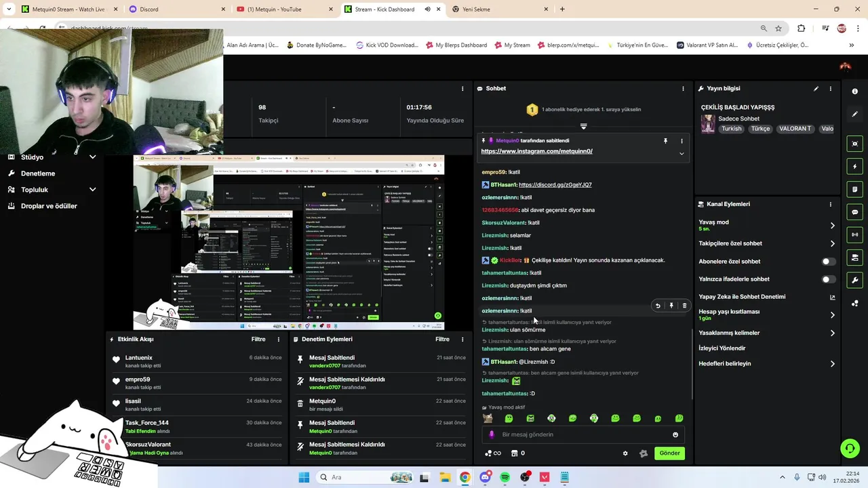Image resolution: width=868 pixels, height=488 pixels.
Task: Open the emoji picker smiley in the chat input
Action: coord(675,435)
